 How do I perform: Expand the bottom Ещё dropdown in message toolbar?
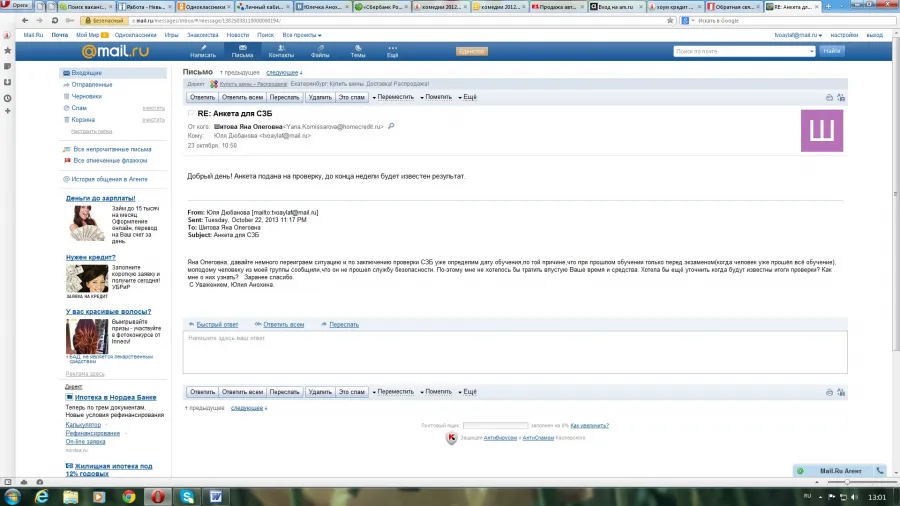click(467, 392)
